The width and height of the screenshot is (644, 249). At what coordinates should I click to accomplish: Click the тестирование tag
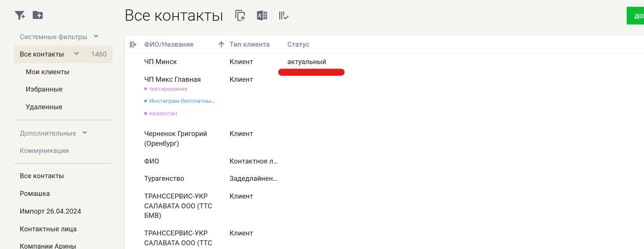pos(168,89)
